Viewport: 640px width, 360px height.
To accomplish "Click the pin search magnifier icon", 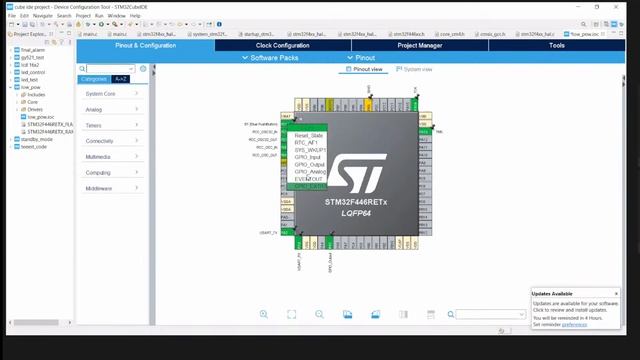I will pos(451,314).
